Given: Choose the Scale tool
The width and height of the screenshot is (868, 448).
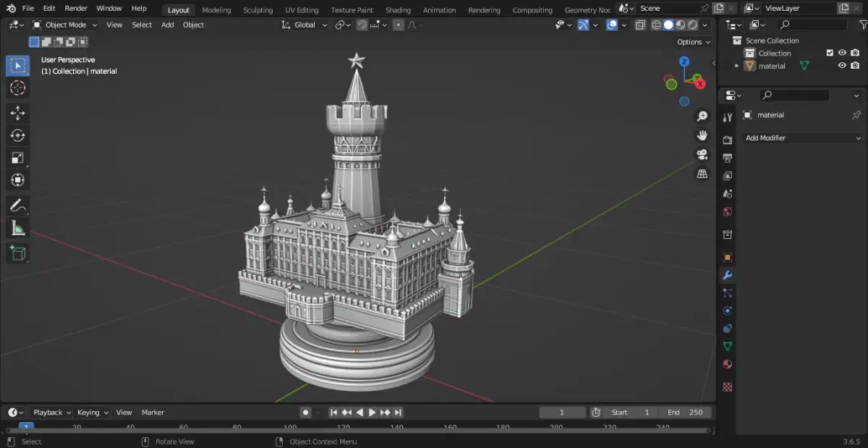Looking at the screenshot, I should (x=18, y=158).
